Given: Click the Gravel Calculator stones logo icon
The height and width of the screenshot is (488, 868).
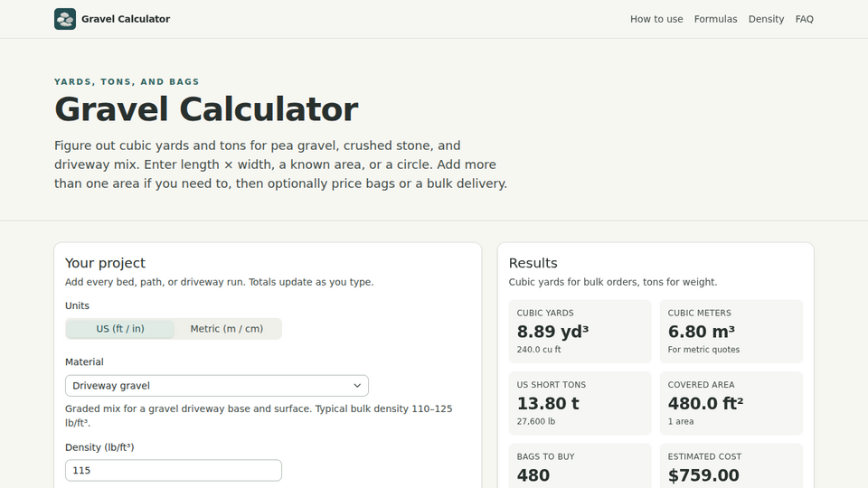Looking at the screenshot, I should click(65, 19).
